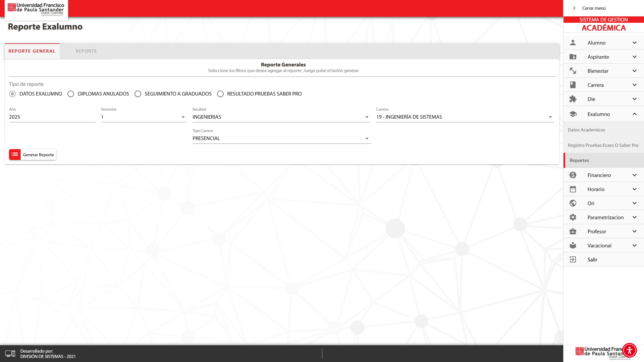644x362 pixels.
Task: Collapse the Exalumno menu chevron
Action: 635,114
